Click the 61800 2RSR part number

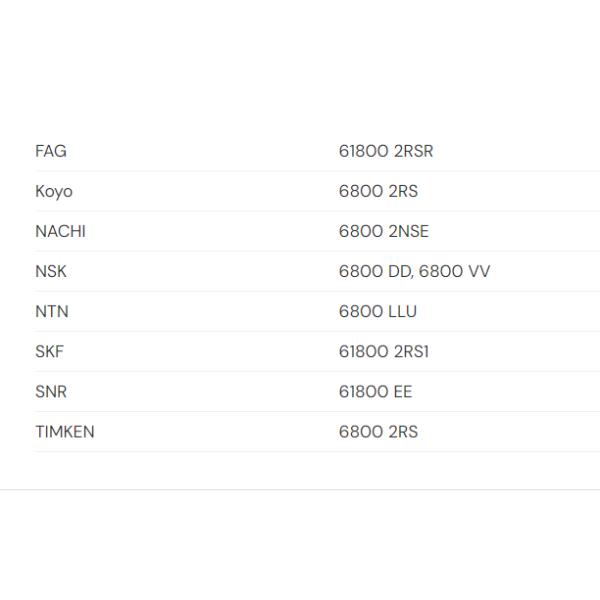pos(386,152)
